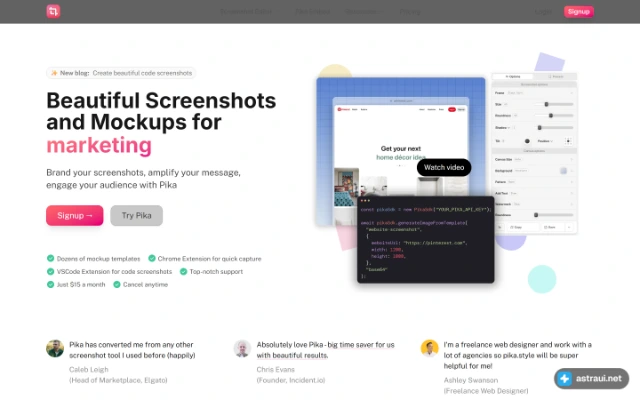Screen dimensions: 640x400
Task: Open the Login link in the header
Action: point(543,11)
